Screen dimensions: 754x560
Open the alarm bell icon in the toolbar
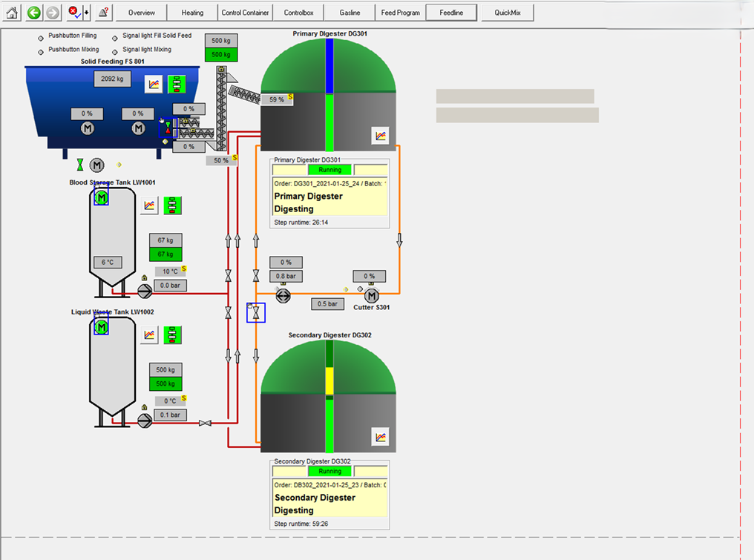103,13
